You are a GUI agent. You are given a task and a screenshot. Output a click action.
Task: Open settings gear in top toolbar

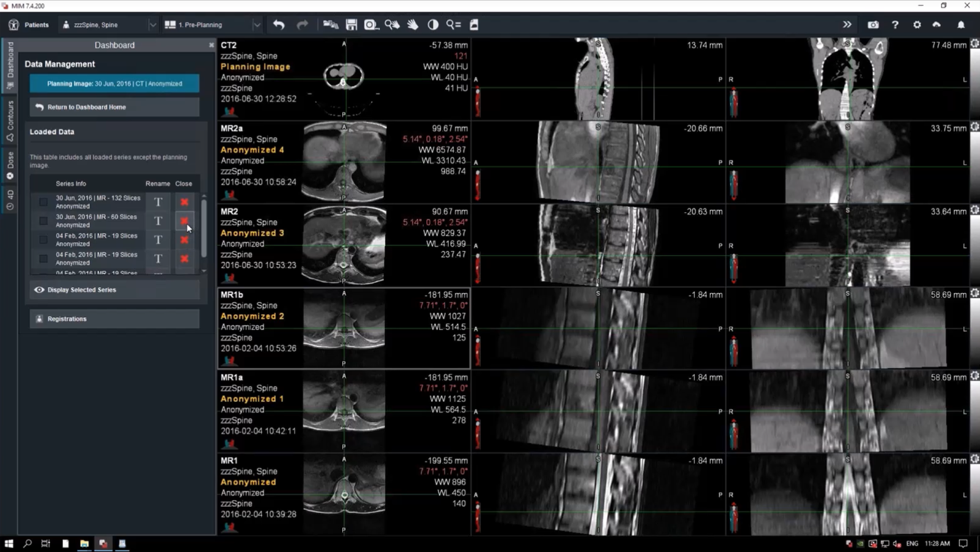(x=917, y=25)
